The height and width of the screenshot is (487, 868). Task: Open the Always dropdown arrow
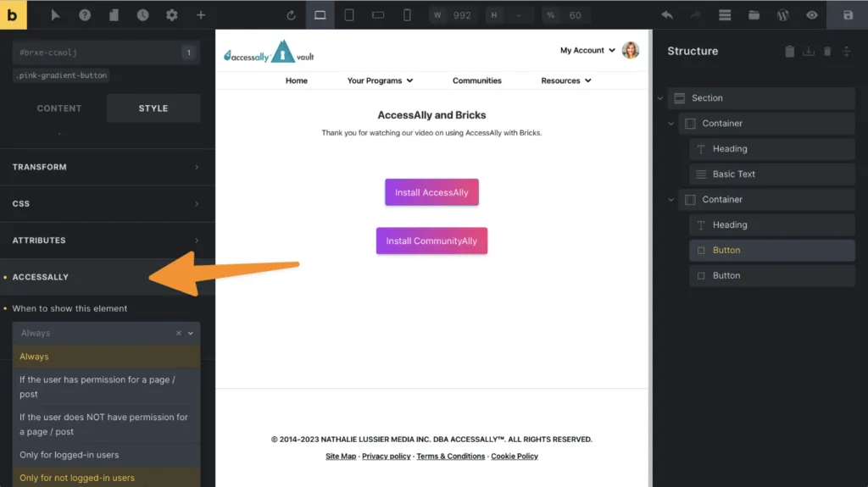191,333
